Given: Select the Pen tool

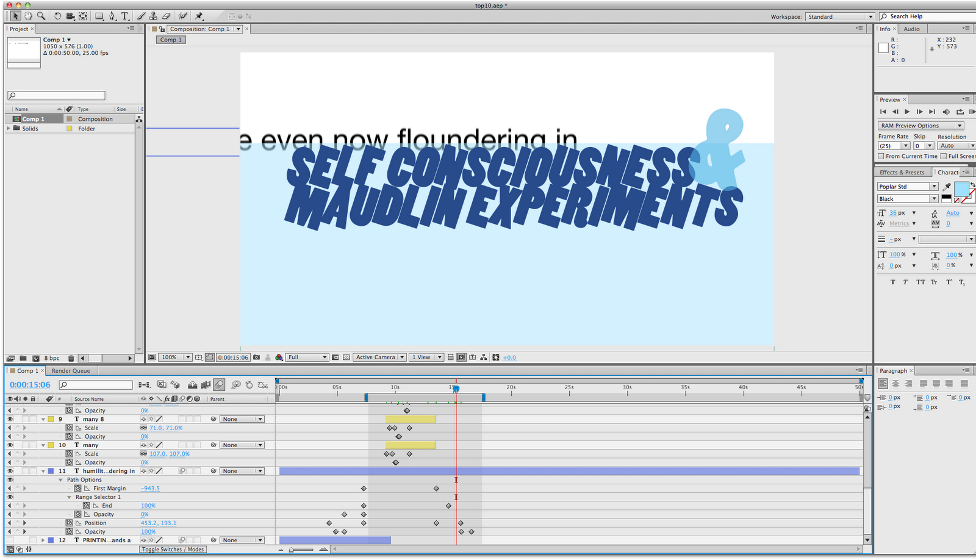Looking at the screenshot, I should click(112, 16).
